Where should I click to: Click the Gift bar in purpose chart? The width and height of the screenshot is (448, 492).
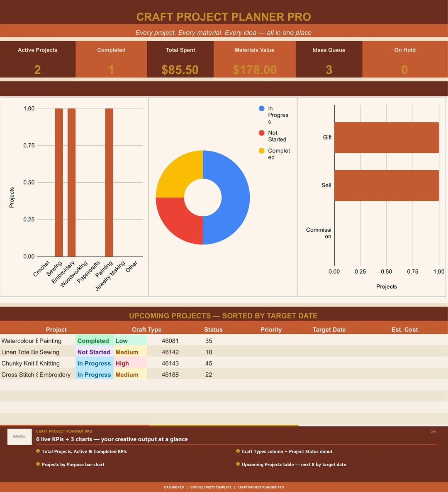tap(387, 138)
